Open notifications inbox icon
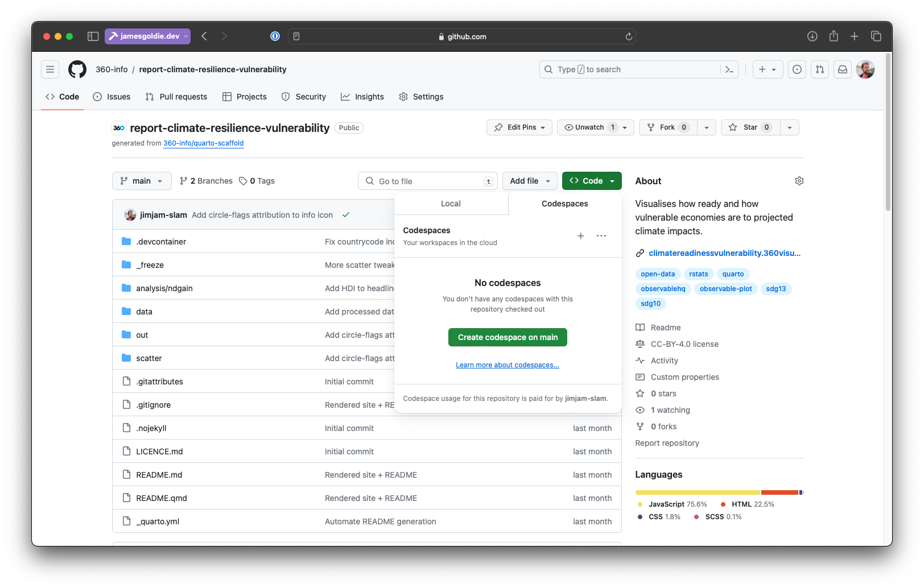The image size is (924, 588). pyautogui.click(x=843, y=69)
